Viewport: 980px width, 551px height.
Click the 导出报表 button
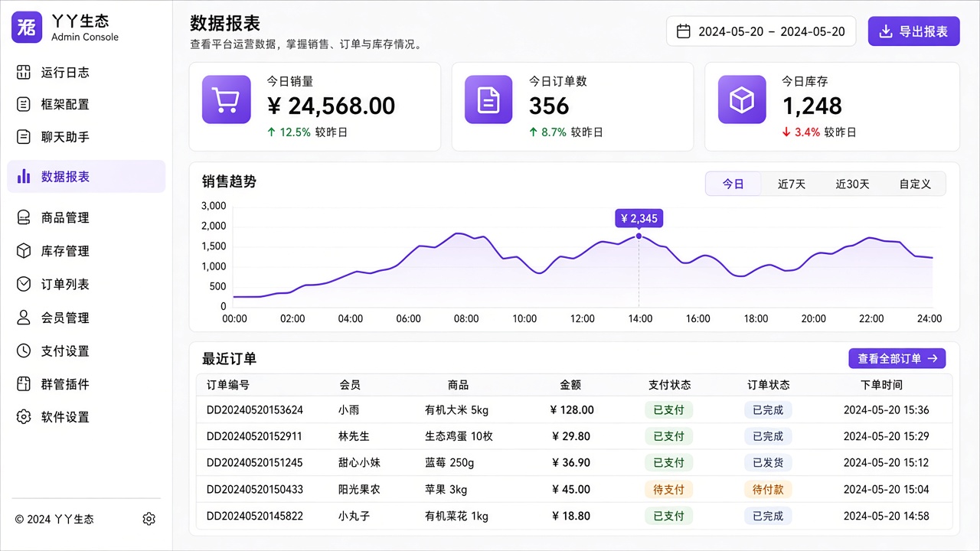913,31
